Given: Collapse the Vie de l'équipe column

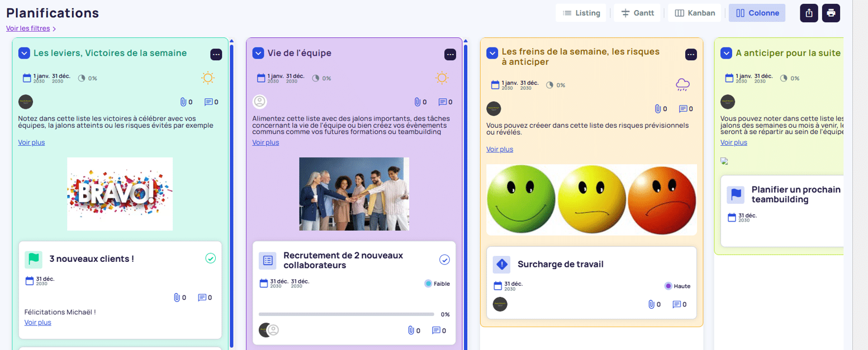Looking at the screenshot, I should tap(258, 53).
